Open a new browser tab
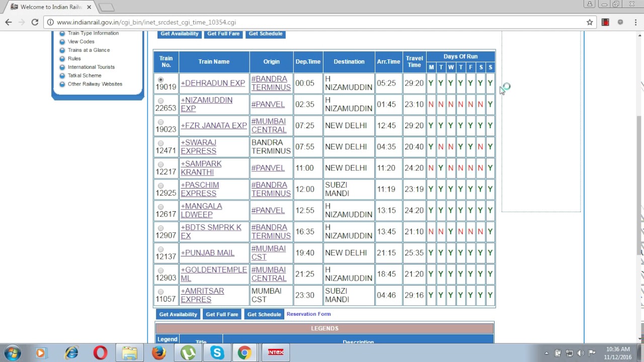Image resolution: width=644 pixels, height=362 pixels. tap(106, 7)
